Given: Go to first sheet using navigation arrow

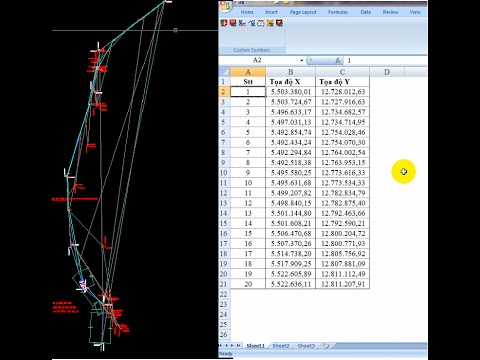Looking at the screenshot, I should tap(221, 346).
